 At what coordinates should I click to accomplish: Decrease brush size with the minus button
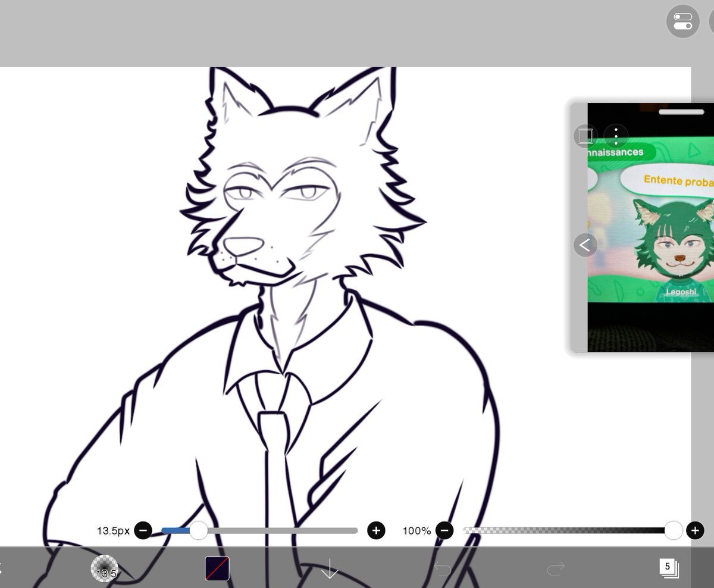coord(143,530)
